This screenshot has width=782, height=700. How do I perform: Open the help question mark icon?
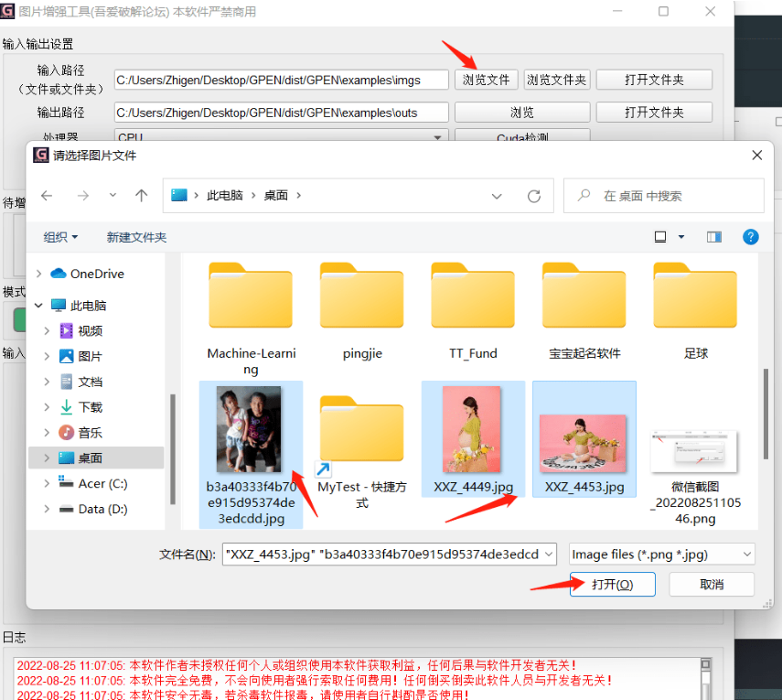[x=750, y=237]
